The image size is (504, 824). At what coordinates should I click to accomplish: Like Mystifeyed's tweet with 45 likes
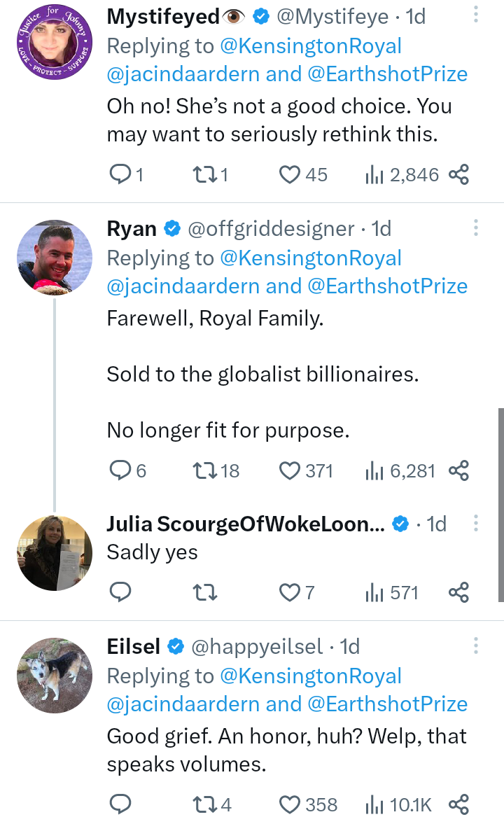[290, 174]
